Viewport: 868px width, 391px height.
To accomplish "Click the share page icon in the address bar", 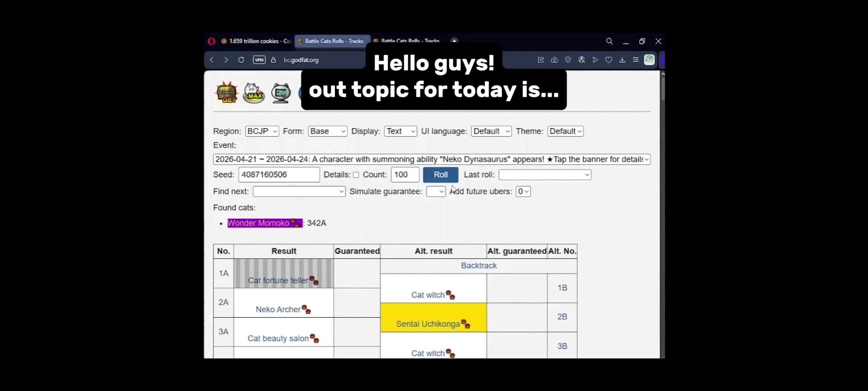I will tap(541, 60).
